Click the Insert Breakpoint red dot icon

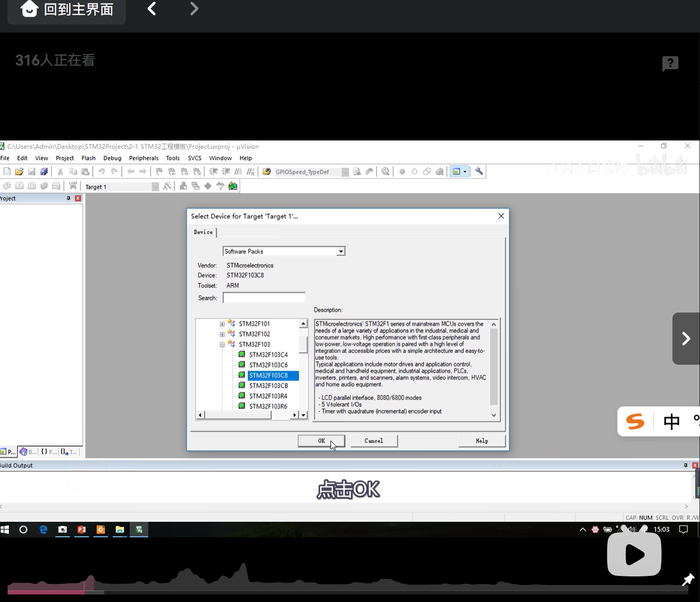[402, 172]
